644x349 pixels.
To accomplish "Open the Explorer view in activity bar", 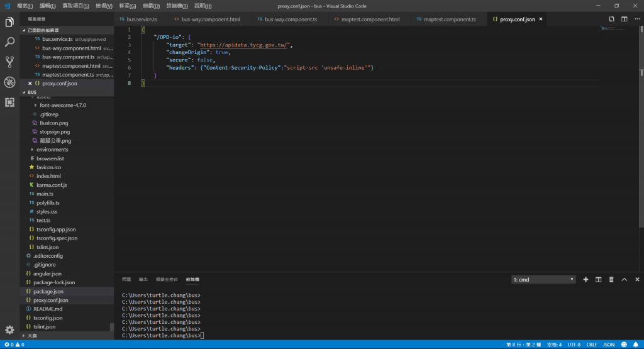I will 9,22.
